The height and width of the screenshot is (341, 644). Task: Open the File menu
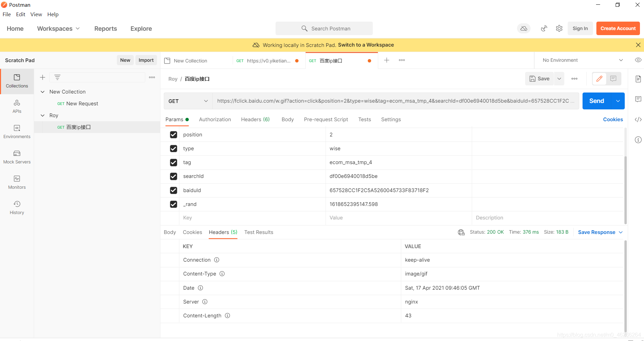point(7,14)
